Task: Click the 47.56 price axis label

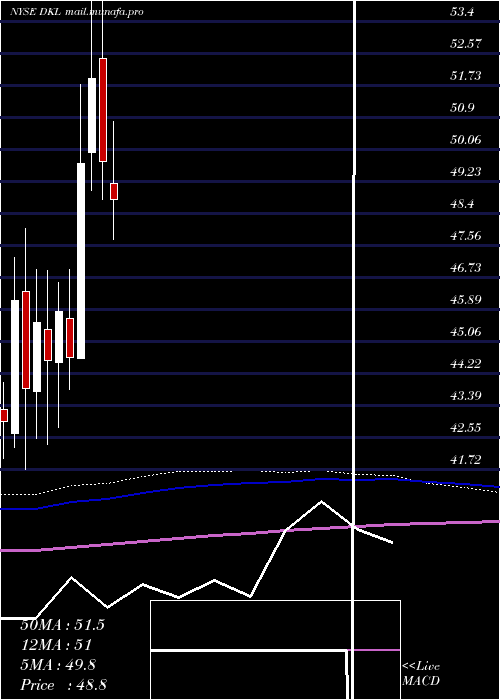Action: pos(466,235)
